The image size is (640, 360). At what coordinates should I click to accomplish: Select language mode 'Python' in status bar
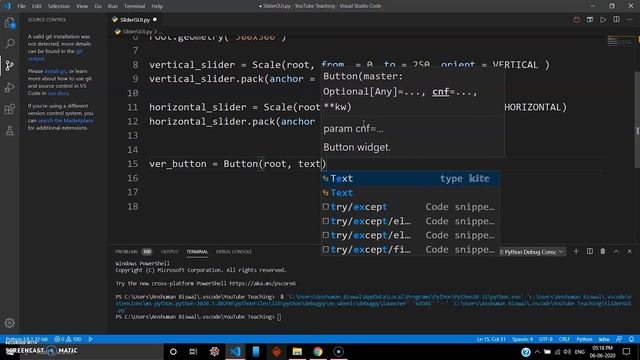(584, 339)
